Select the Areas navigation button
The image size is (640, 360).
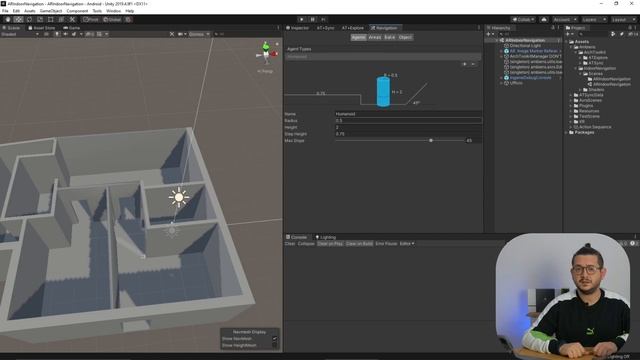374,37
